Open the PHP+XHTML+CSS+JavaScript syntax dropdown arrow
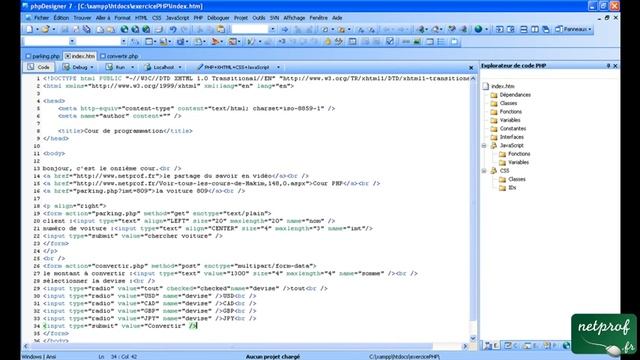640x360 pixels. click(x=278, y=67)
